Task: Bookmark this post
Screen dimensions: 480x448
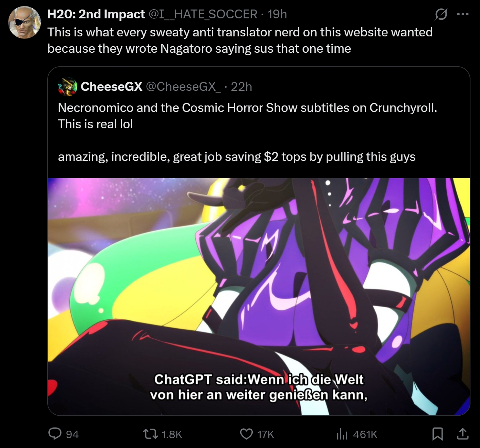Action: click(x=437, y=434)
